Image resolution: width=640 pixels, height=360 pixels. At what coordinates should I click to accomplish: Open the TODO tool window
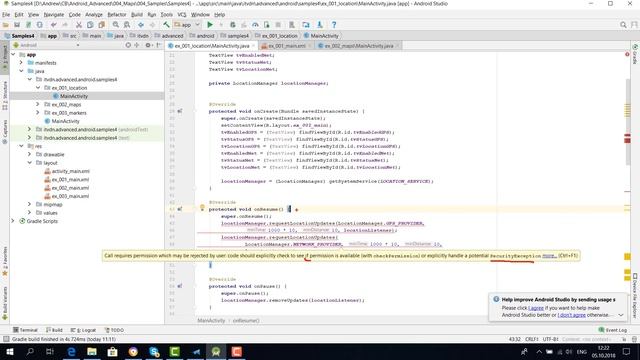pyautogui.click(x=114, y=330)
